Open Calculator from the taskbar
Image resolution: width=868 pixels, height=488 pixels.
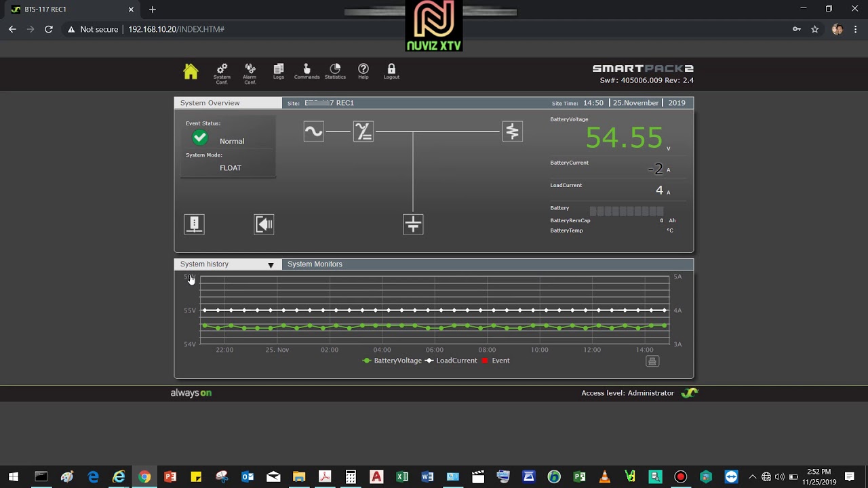click(x=351, y=477)
